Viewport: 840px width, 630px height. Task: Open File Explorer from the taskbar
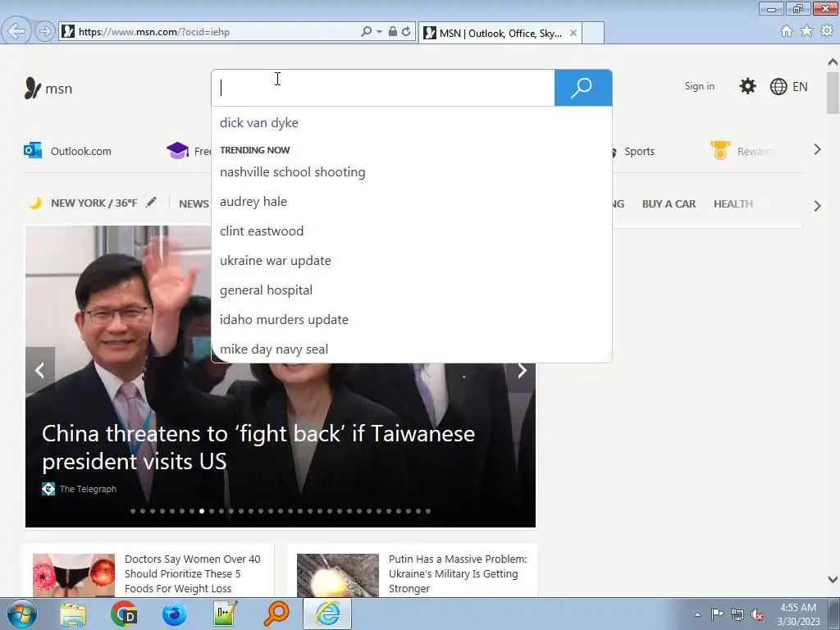click(73, 614)
